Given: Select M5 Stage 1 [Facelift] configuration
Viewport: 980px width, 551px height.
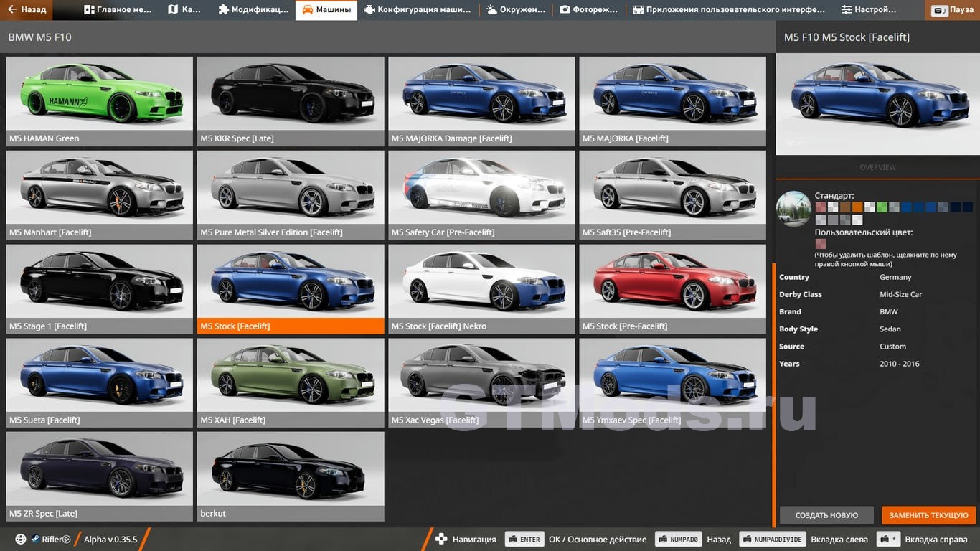Looking at the screenshot, I should pos(100,289).
